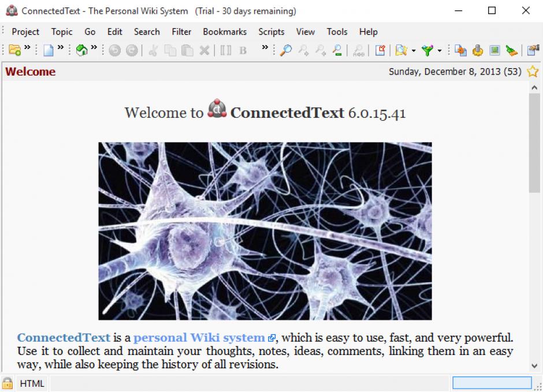543x392 pixels.
Task: Open the dropdown arrow beside the search folder icon
Action: 414,51
